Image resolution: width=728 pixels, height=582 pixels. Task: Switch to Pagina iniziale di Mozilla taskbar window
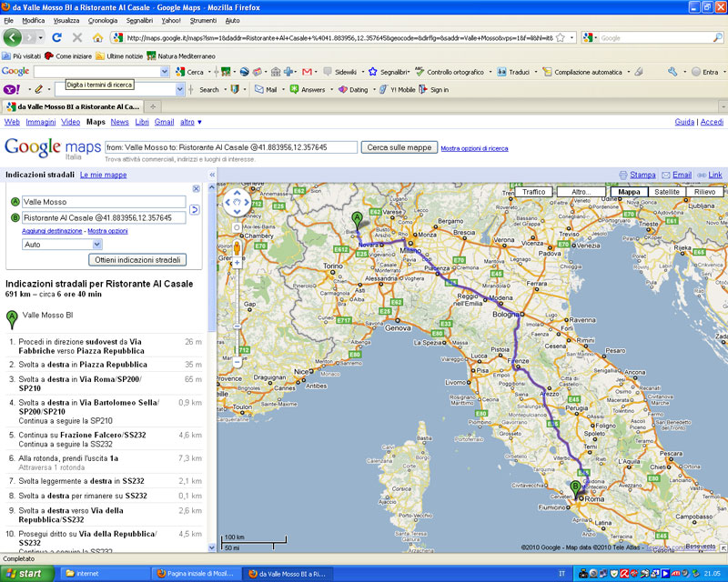pos(196,574)
